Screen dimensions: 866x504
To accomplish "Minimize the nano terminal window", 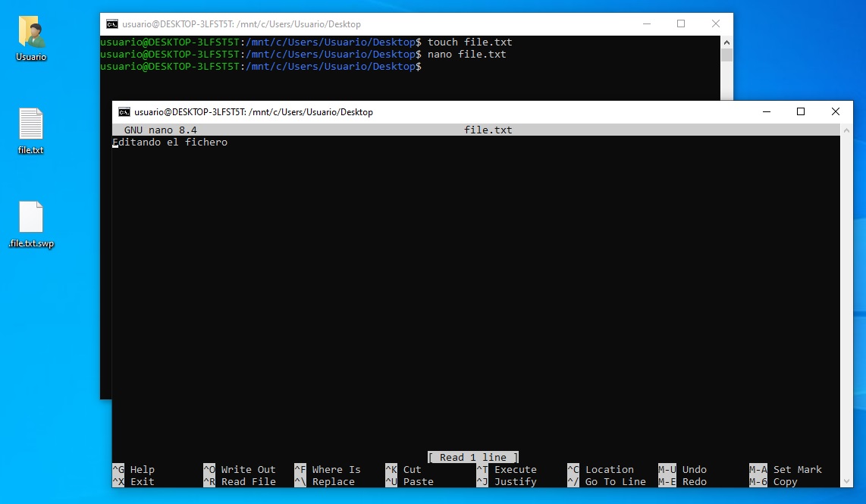I will click(767, 112).
